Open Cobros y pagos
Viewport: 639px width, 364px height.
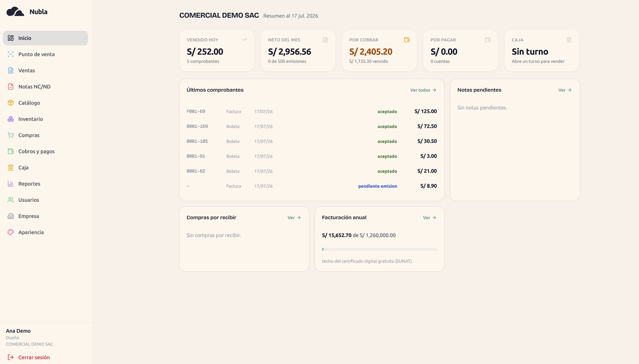pyautogui.click(x=45, y=151)
